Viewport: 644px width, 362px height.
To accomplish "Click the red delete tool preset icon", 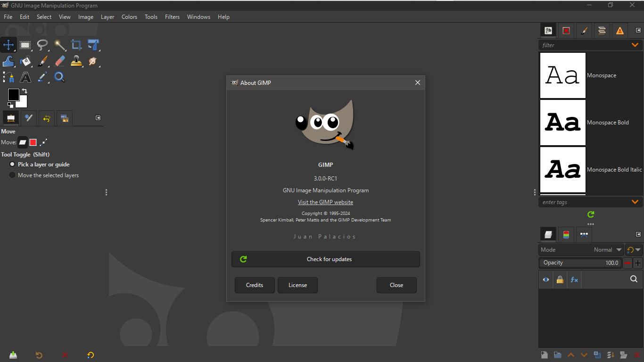I will (x=65, y=355).
